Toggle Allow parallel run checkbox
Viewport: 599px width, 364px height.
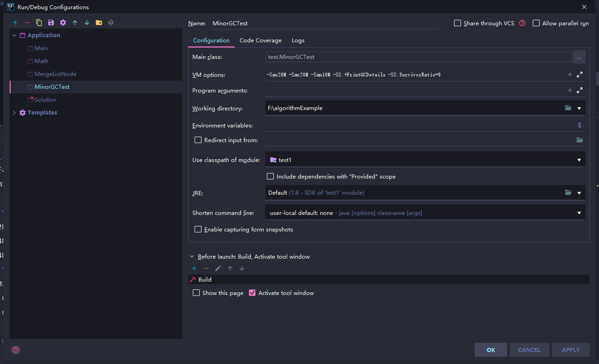536,23
